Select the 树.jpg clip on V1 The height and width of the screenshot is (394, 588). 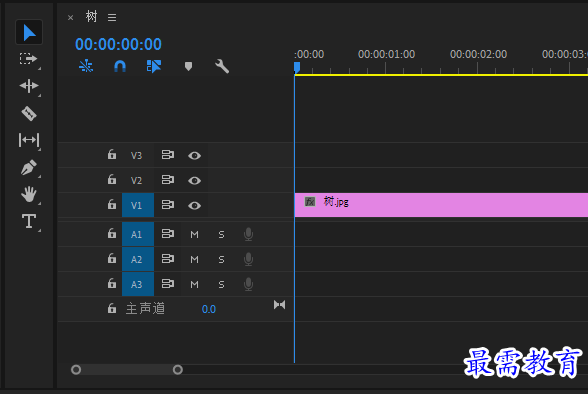[441, 205]
